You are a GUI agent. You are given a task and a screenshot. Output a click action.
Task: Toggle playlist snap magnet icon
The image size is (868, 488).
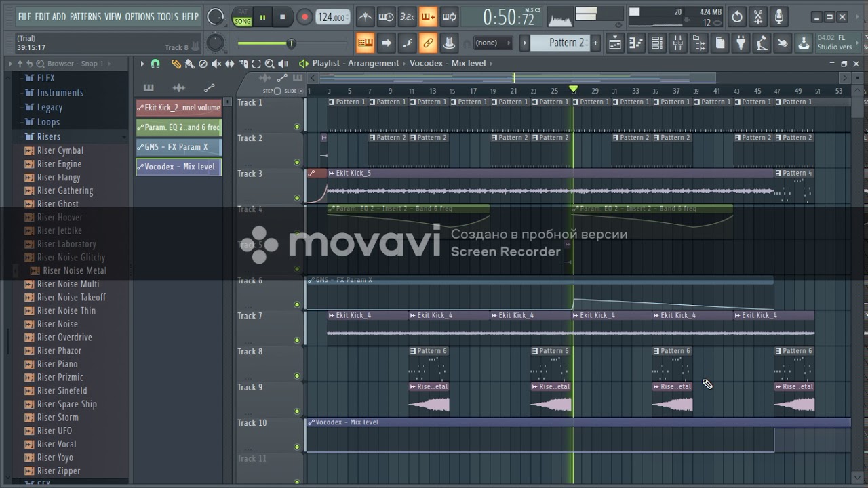click(x=155, y=64)
